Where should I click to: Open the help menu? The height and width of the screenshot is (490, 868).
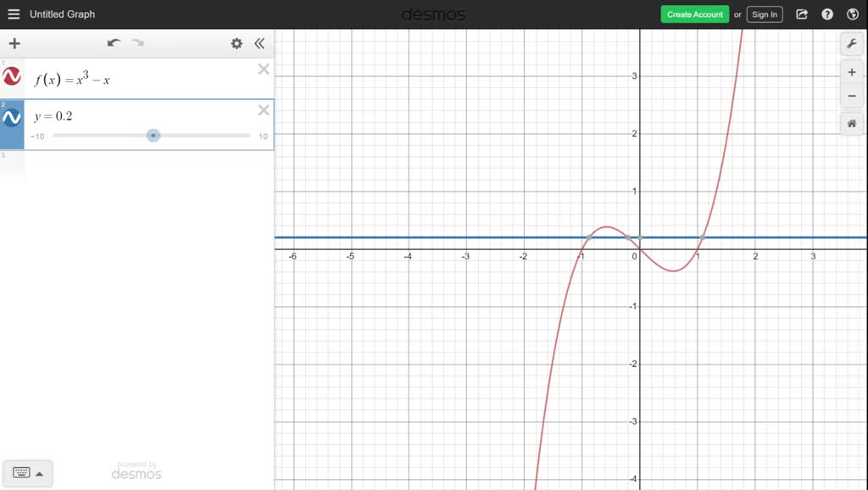tap(827, 14)
